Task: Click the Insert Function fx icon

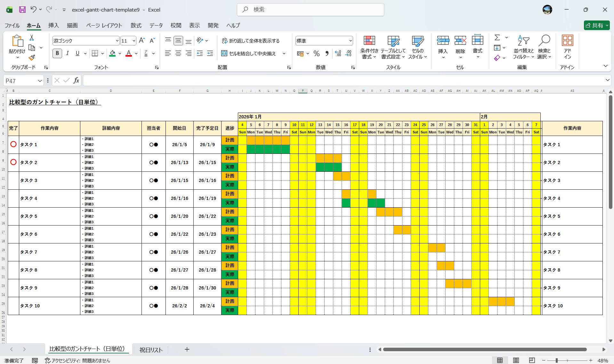Action: click(76, 81)
